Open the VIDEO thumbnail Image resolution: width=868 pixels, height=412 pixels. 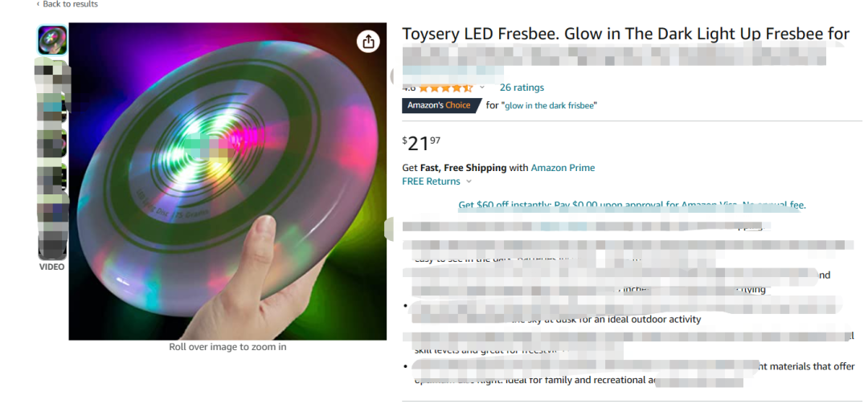click(52, 247)
